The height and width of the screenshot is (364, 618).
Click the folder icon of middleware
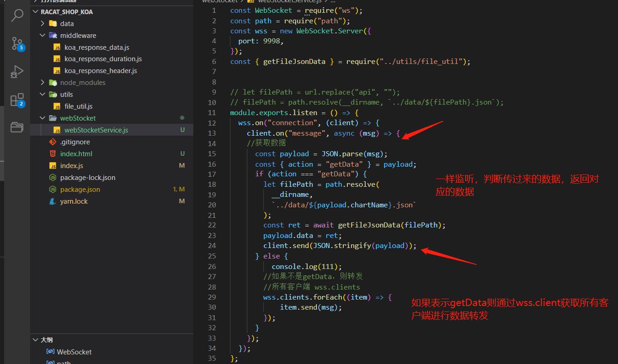point(53,36)
